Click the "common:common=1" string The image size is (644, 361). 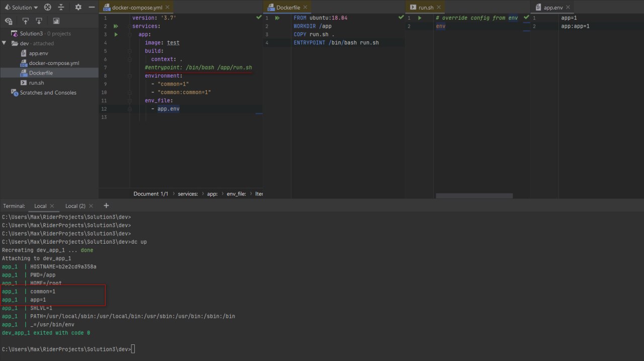pos(184,92)
